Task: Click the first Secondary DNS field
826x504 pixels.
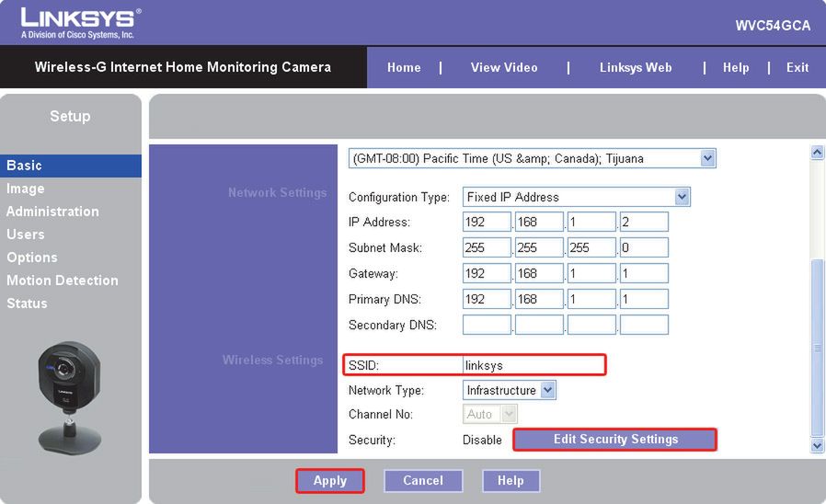Action: (x=487, y=325)
